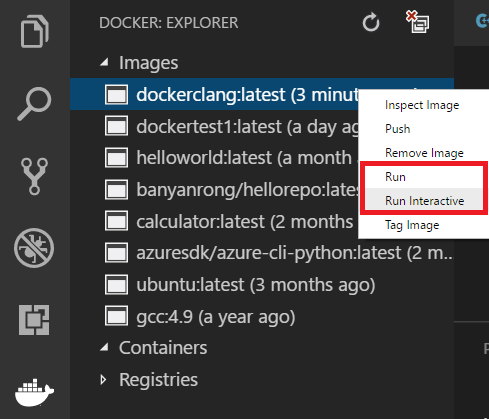Click the helloworld:latest image icon
Screen dimensions: 489x419
point(116,158)
